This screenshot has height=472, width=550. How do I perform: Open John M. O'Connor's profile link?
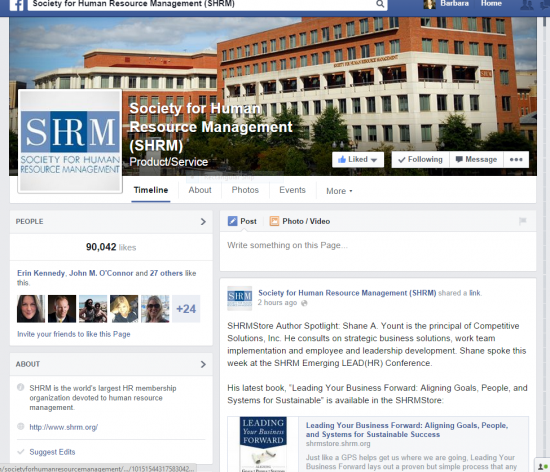pyautogui.click(x=101, y=273)
